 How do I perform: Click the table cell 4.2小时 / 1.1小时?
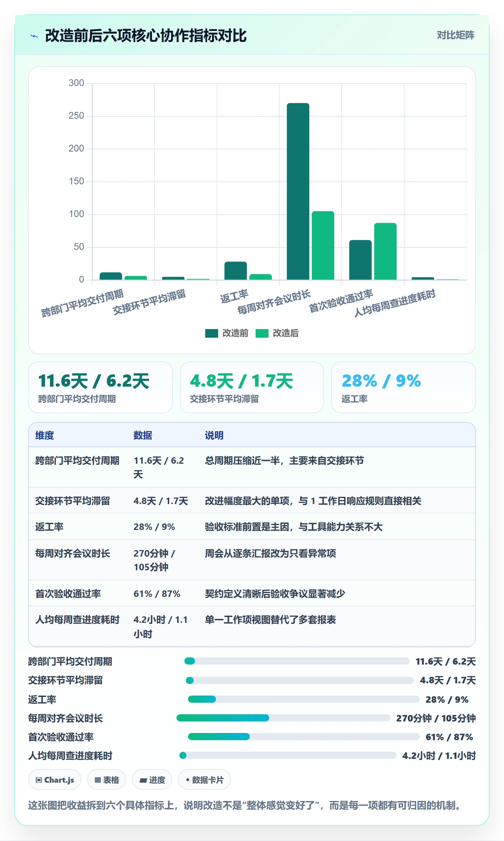161,627
